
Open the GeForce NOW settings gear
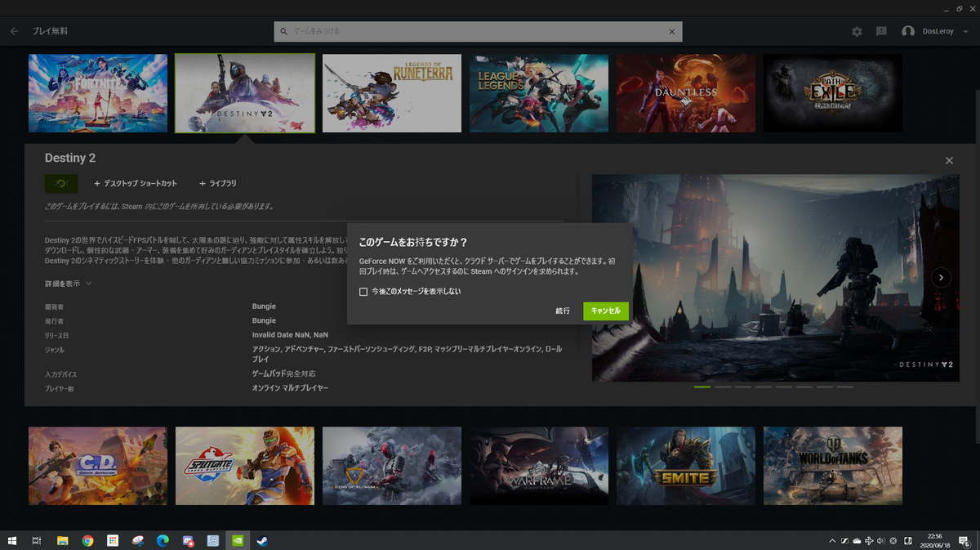click(x=857, y=31)
